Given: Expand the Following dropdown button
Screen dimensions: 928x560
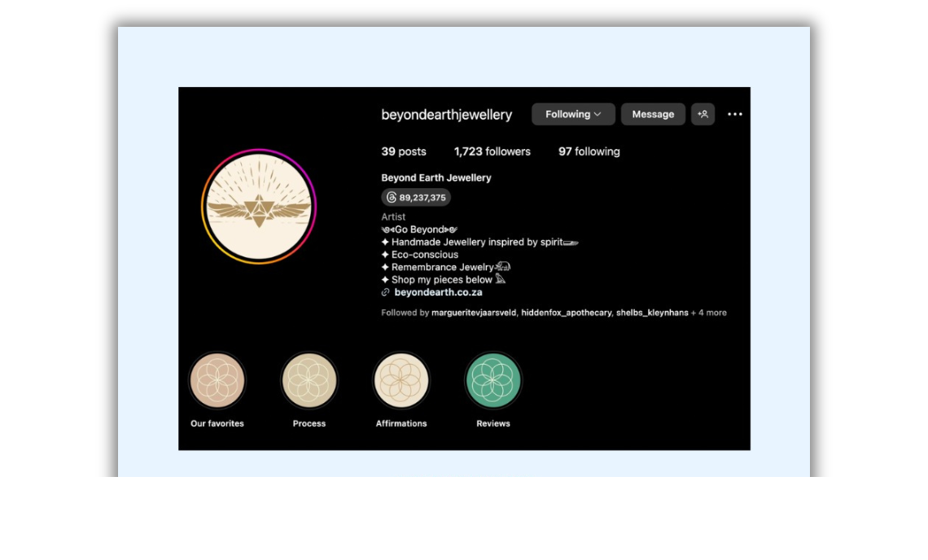Looking at the screenshot, I should [x=573, y=115].
